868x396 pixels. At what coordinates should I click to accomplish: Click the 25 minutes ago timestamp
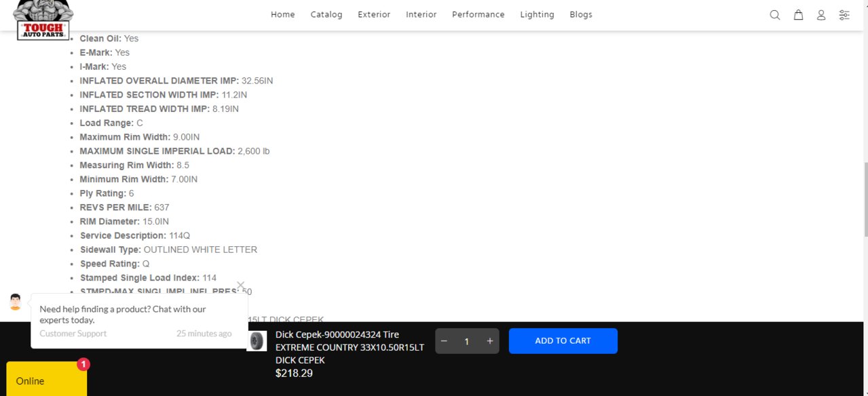204,334
